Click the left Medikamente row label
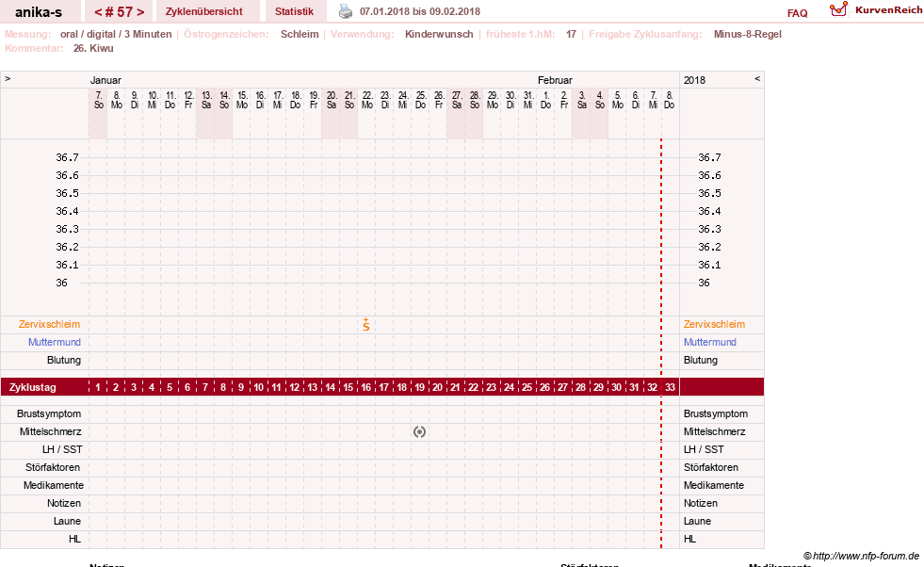Image resolution: width=924 pixels, height=567 pixels. [x=54, y=485]
